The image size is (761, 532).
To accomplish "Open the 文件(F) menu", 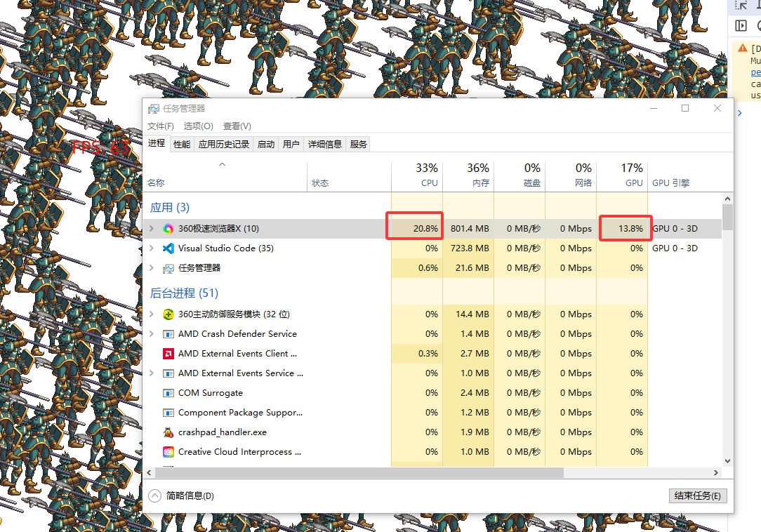I will (161, 126).
